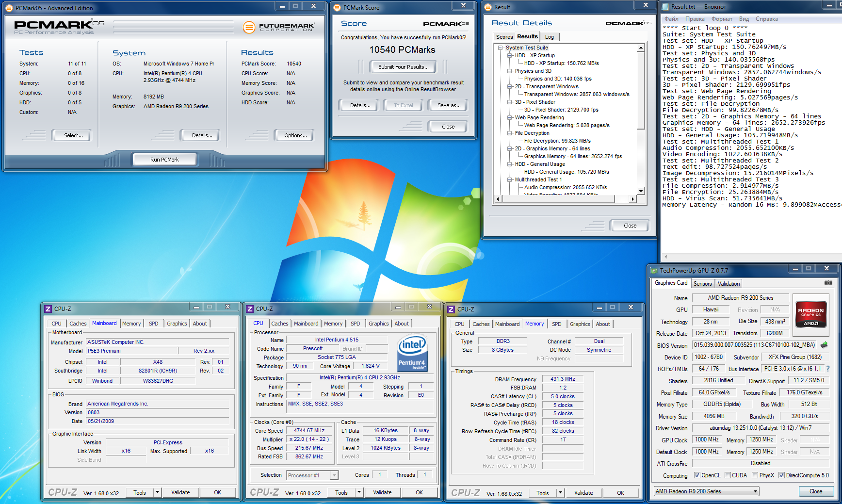Switch to the Scores tab in Result window

(504, 37)
